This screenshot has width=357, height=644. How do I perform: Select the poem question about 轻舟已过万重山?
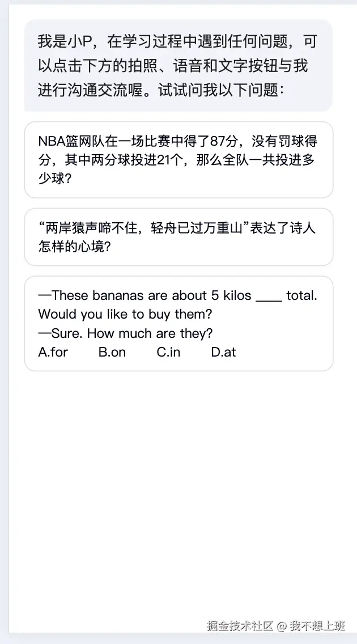178,237
